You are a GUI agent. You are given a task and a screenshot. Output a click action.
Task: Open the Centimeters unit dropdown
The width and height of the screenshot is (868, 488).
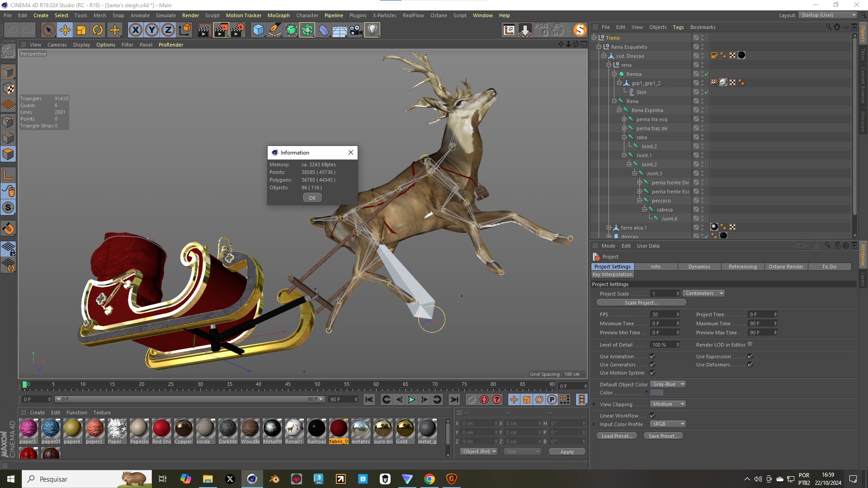click(704, 294)
